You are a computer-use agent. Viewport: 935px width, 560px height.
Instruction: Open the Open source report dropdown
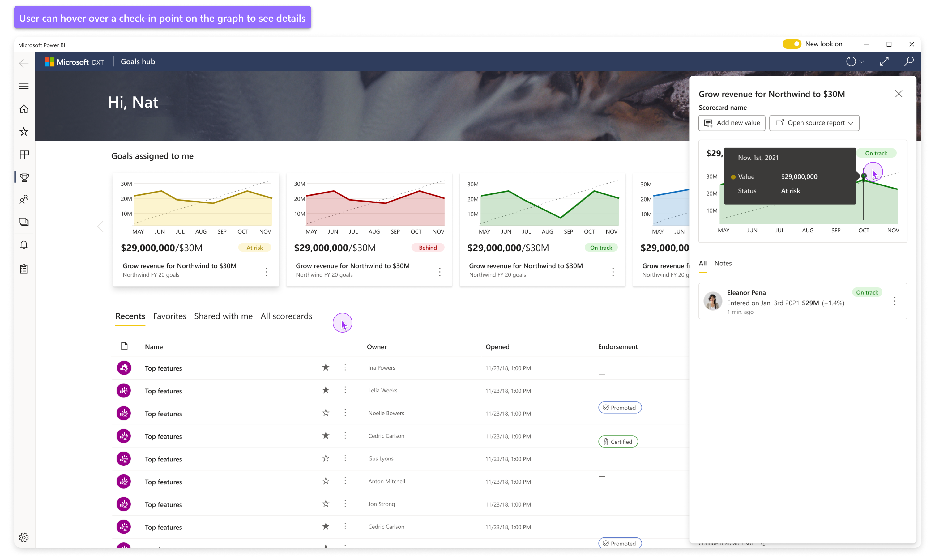pos(814,123)
